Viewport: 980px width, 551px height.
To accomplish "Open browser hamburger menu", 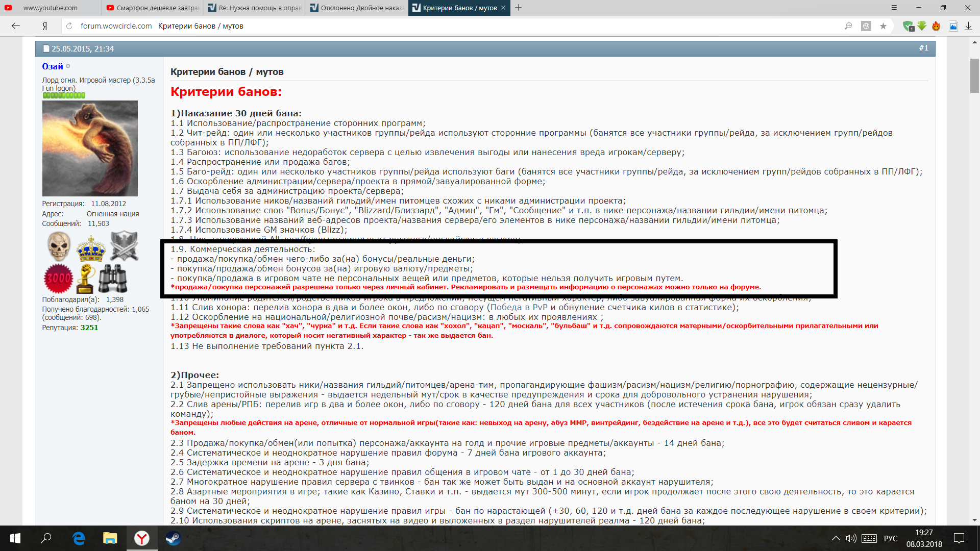I will coord(894,8).
